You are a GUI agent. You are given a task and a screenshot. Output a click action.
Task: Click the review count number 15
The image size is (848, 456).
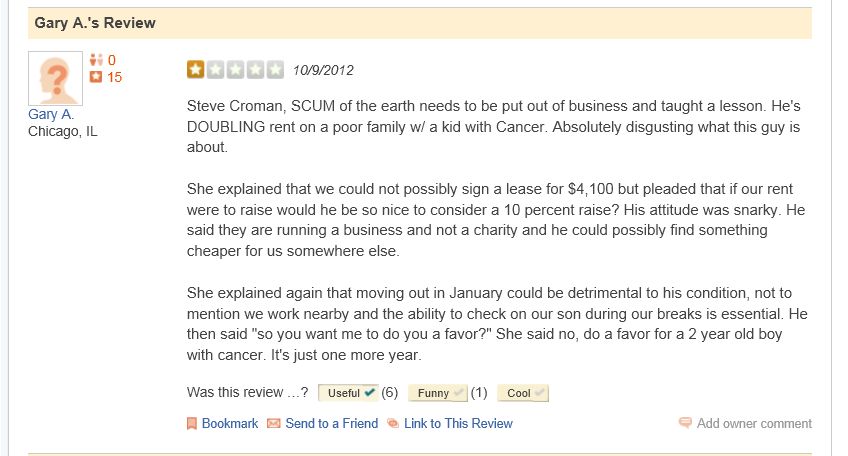114,77
